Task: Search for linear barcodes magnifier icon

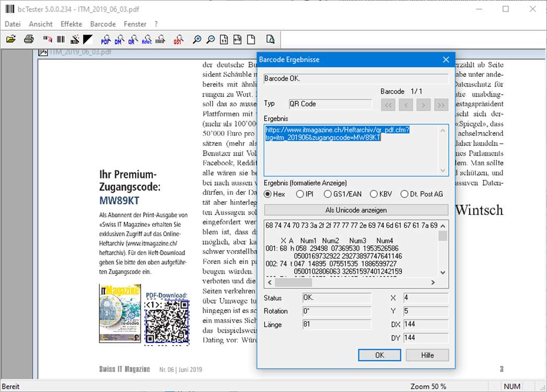Action: click(x=160, y=39)
